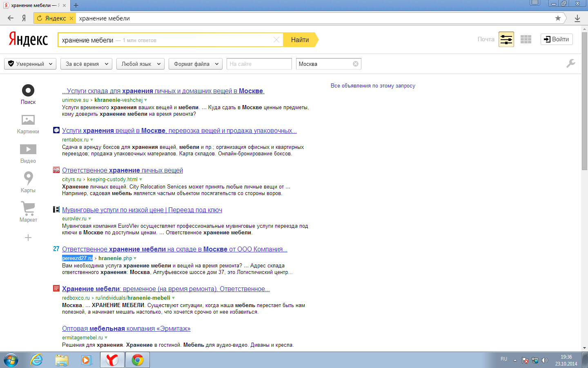The width and height of the screenshot is (588, 368).
Task: Open Мувинговые услуги по низкой цене result
Action: (142, 210)
